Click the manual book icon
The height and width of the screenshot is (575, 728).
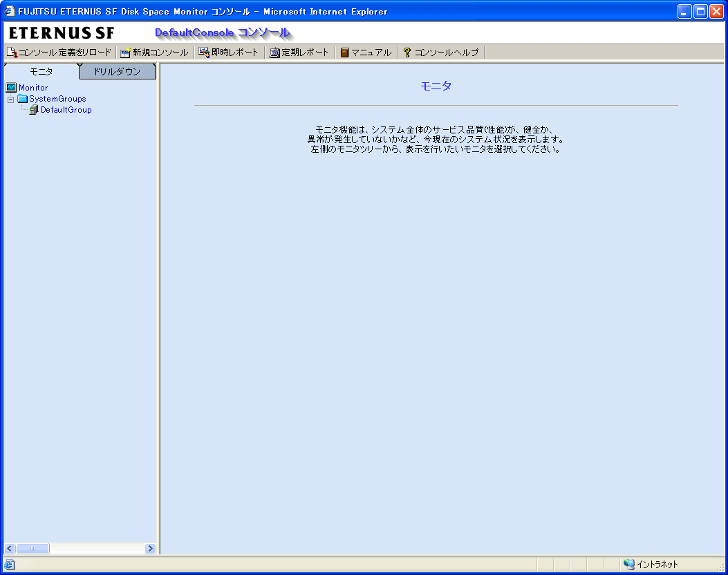(x=344, y=53)
